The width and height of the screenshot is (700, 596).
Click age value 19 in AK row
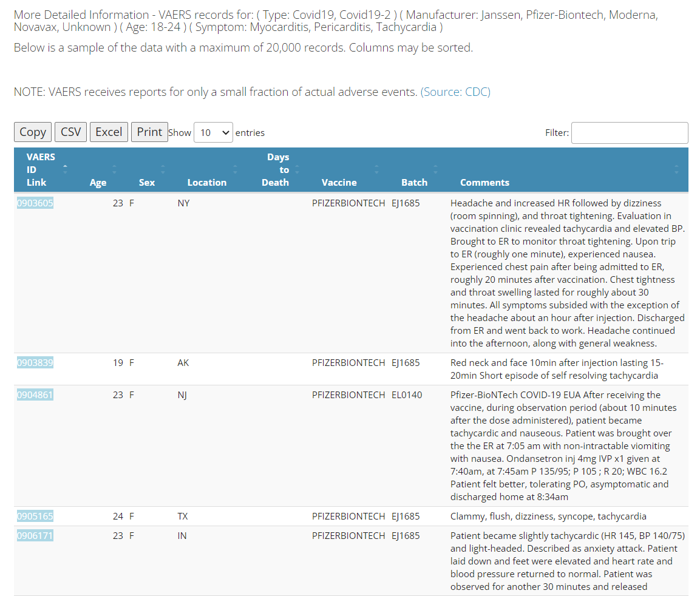click(x=118, y=363)
